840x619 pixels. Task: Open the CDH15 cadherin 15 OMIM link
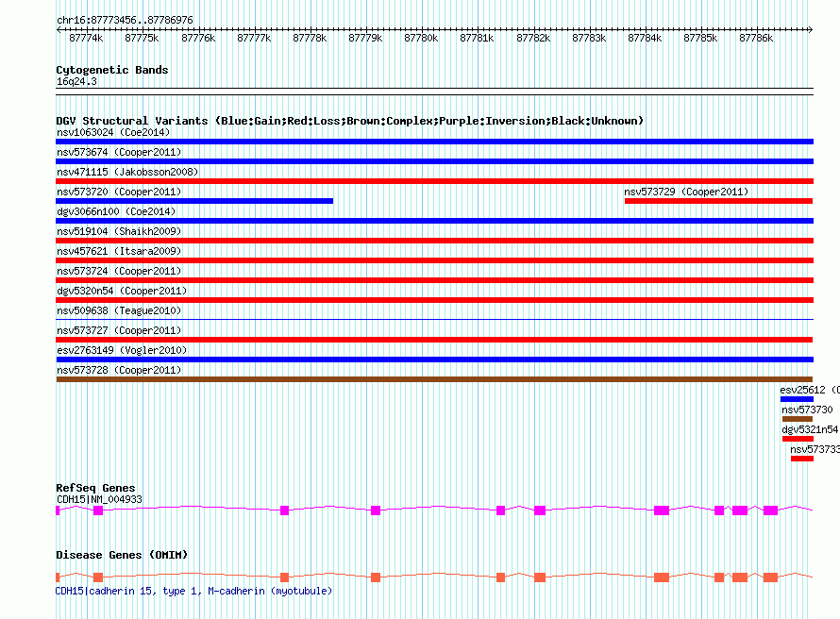(x=193, y=591)
